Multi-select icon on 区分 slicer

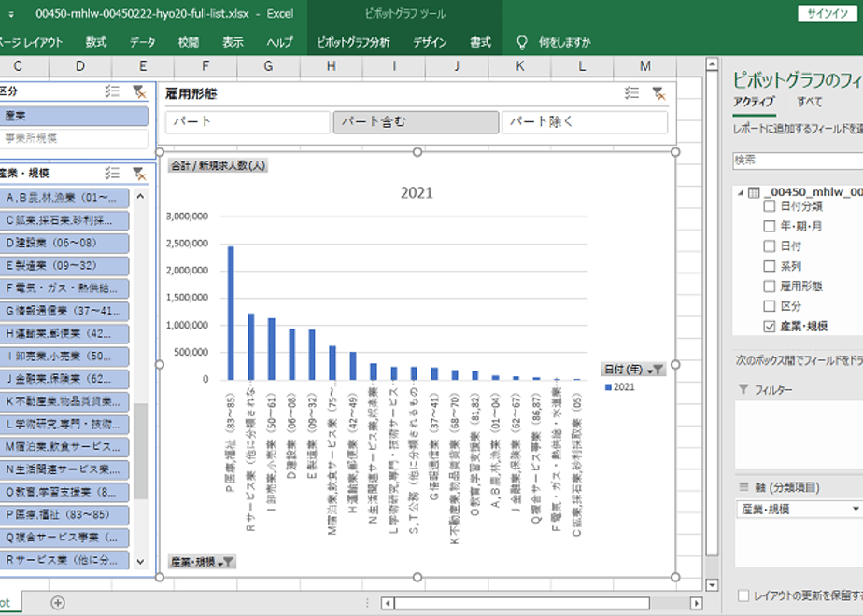(112, 91)
